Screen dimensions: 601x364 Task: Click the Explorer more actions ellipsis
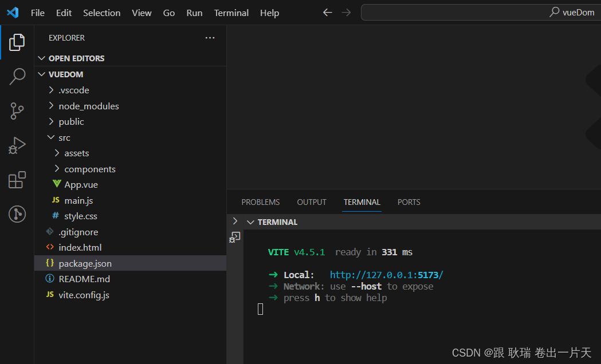(x=210, y=38)
